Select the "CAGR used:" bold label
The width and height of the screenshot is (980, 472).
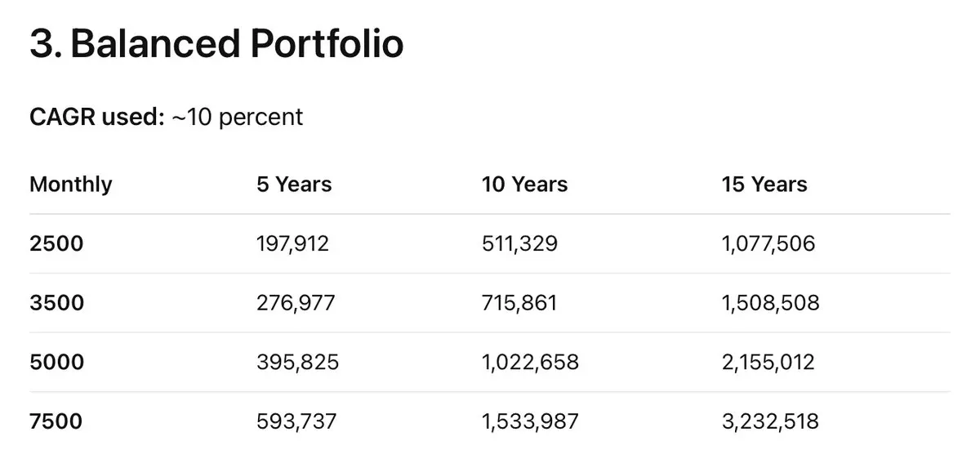pos(97,117)
